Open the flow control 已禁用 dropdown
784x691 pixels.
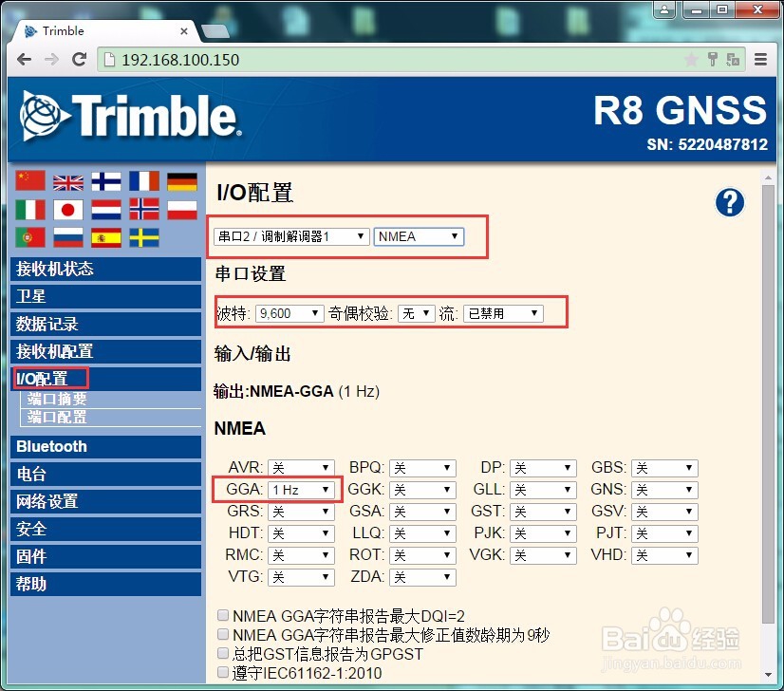coord(503,313)
